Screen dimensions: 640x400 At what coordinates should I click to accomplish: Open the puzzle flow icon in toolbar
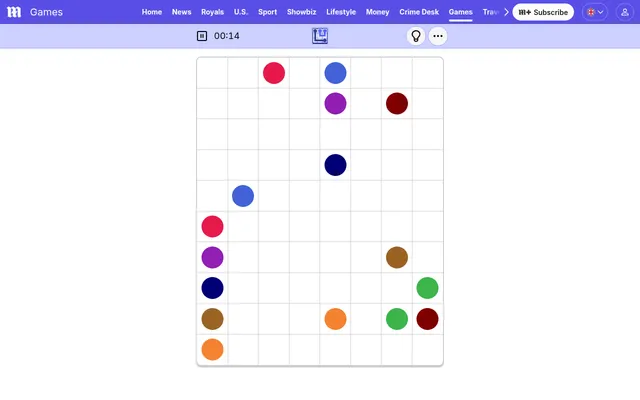(x=320, y=36)
